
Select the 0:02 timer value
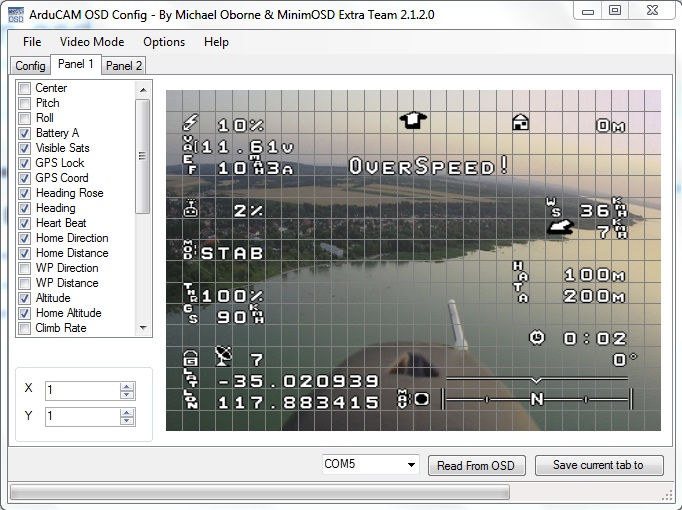pos(595,338)
